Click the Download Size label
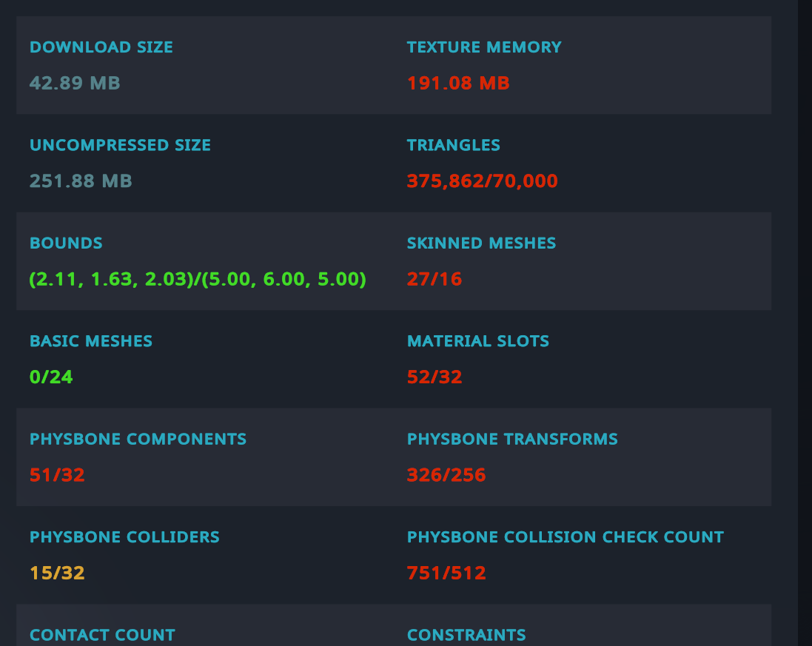 point(101,47)
